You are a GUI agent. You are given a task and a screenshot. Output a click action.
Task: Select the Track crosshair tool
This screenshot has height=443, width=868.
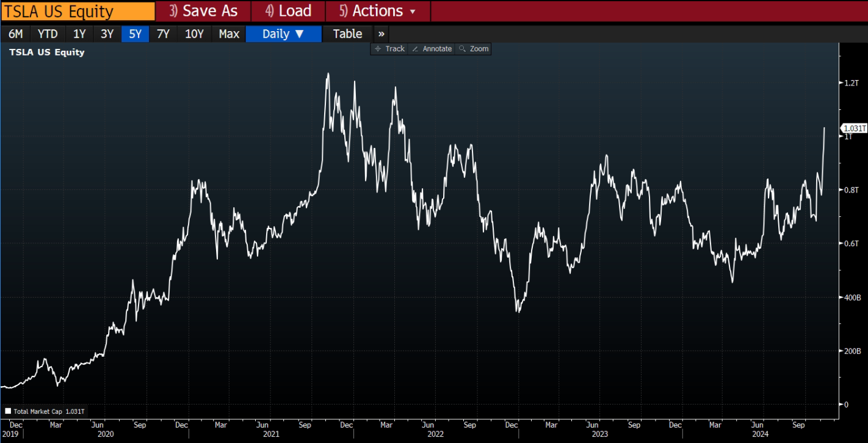click(x=390, y=49)
